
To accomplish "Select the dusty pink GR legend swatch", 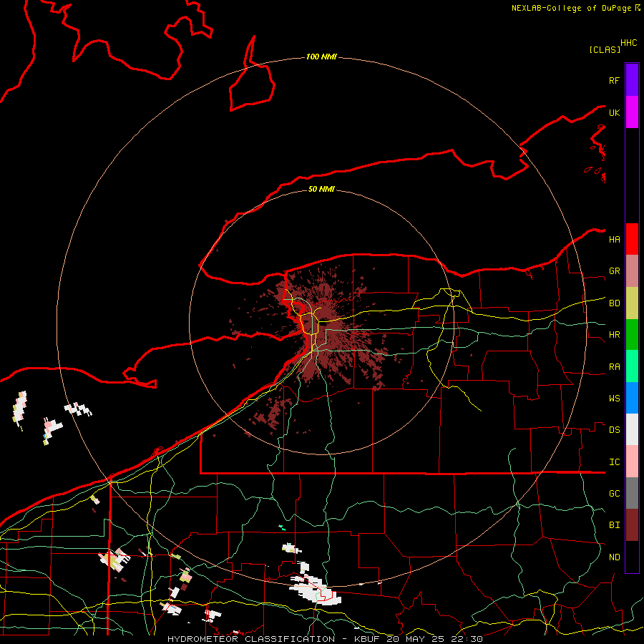I will [x=632, y=271].
